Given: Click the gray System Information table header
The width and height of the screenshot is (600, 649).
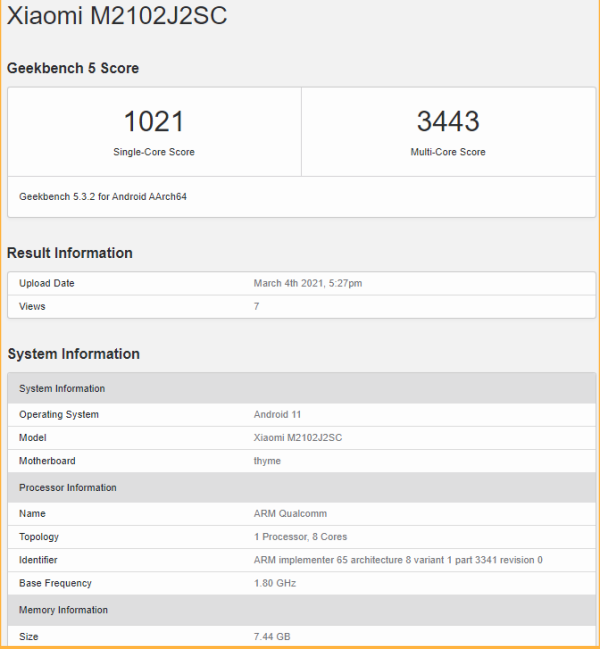Looking at the screenshot, I should (302, 388).
